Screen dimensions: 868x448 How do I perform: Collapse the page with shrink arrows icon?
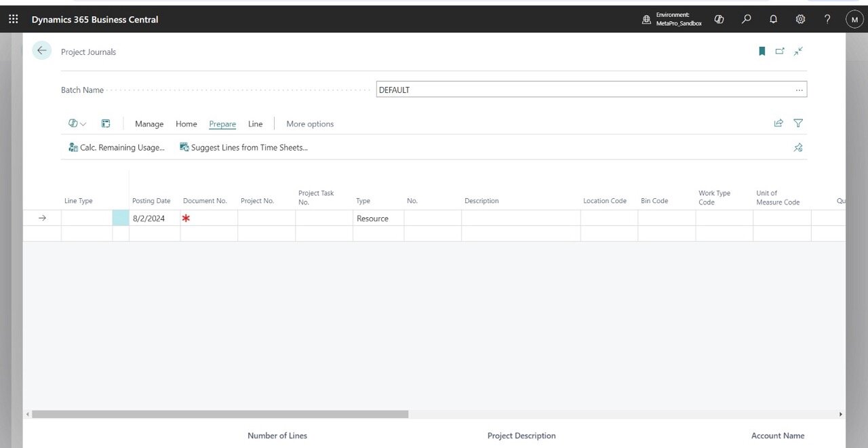pyautogui.click(x=798, y=51)
